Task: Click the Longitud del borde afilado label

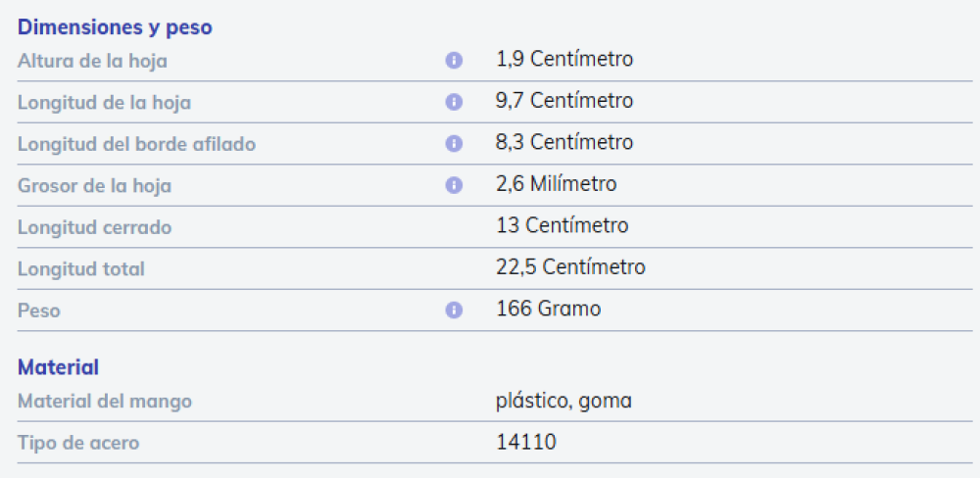Action: (x=136, y=144)
